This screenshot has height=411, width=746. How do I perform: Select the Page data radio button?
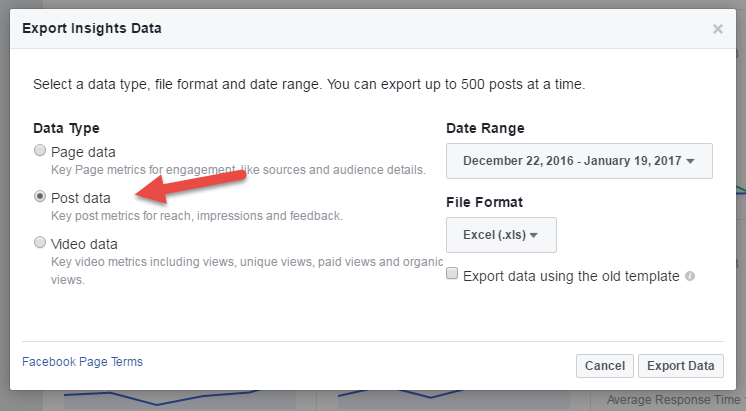(x=40, y=151)
